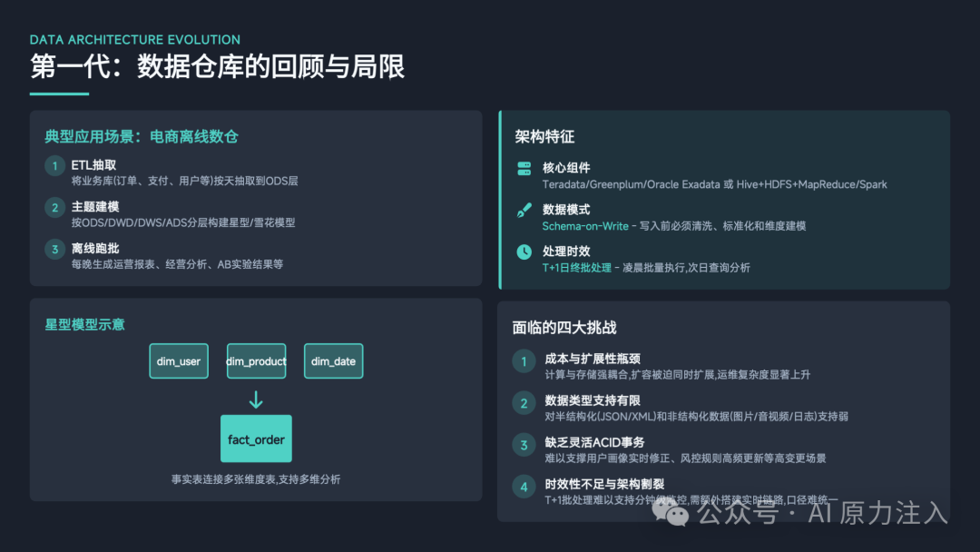Viewport: 980px width, 552px height.
Task: Click the number 3 badge beside 缺乏灵活ACID事务
Action: tap(524, 445)
